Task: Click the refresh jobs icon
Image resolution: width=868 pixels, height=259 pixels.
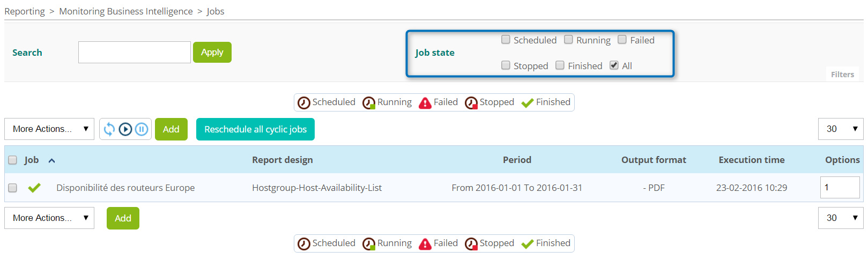Action: click(x=109, y=129)
